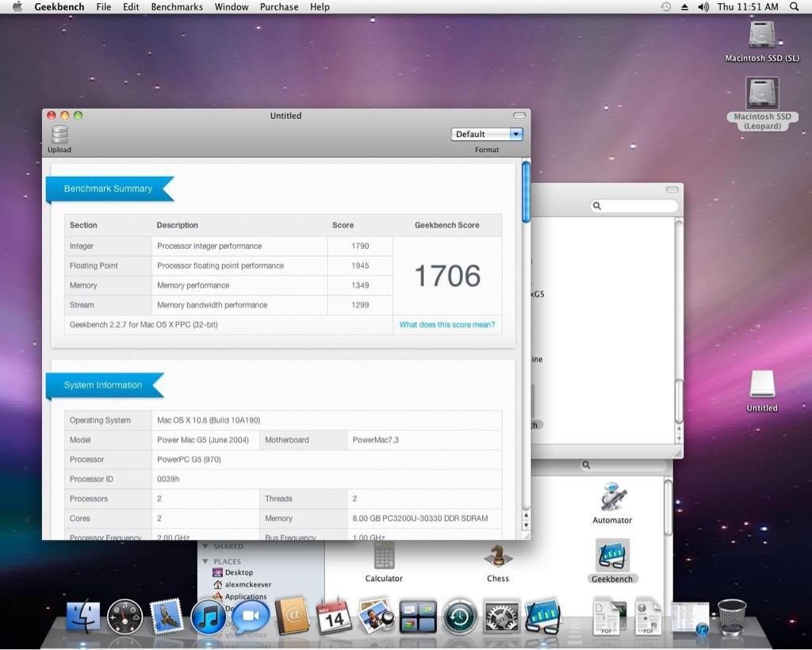Open Dashboard from the Dock
This screenshot has width=812, height=650.
click(124, 616)
